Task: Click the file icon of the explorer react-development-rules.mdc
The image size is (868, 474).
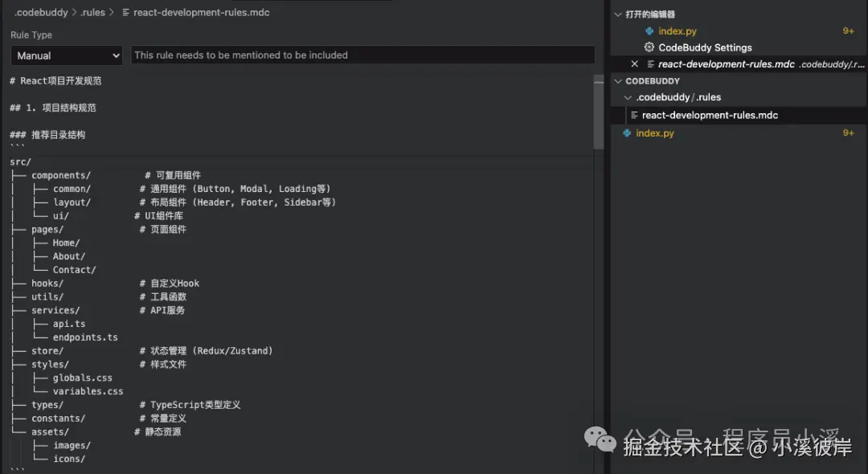Action: pos(634,115)
